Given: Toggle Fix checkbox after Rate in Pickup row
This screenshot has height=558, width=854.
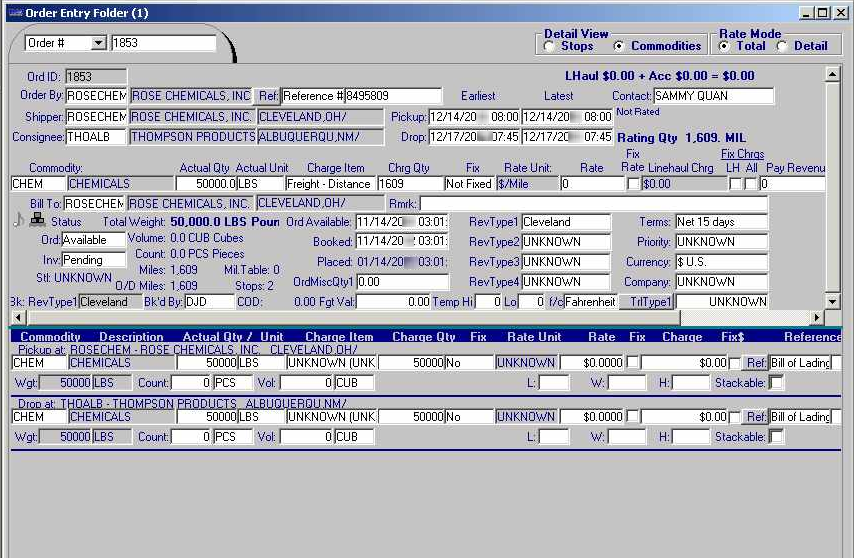Looking at the screenshot, I should tap(632, 361).
